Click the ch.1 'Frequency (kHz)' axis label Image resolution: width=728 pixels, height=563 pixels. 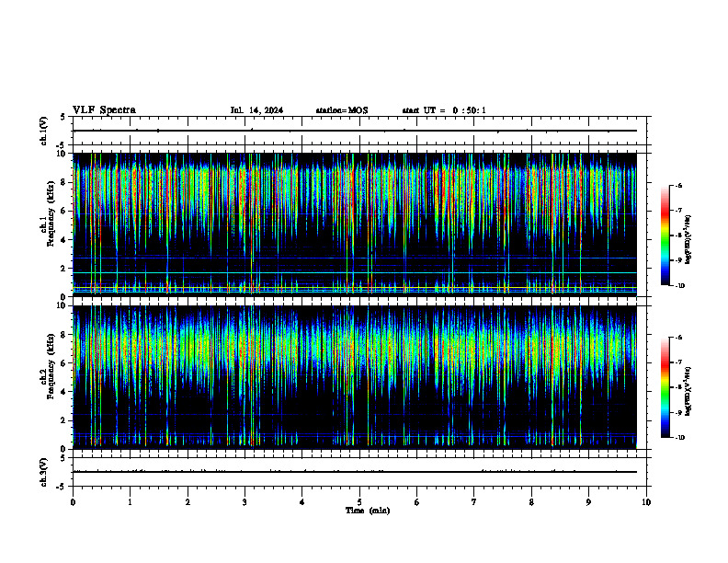tap(50, 214)
